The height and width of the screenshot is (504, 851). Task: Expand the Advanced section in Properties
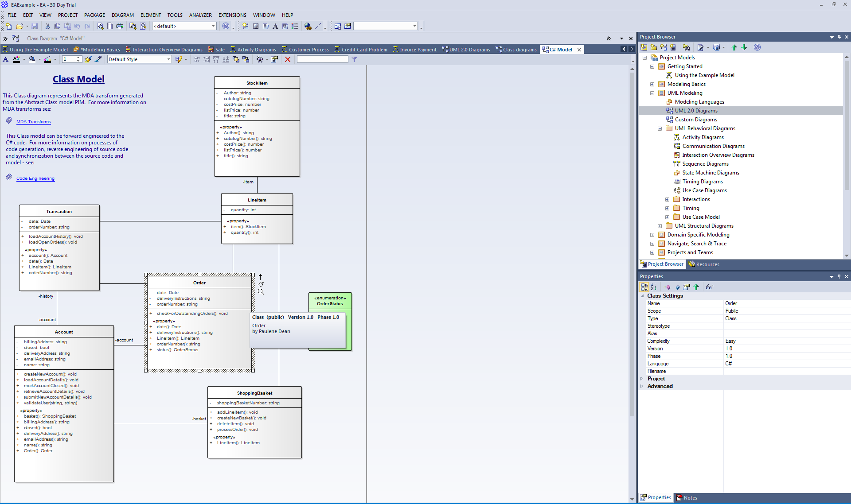click(x=642, y=386)
